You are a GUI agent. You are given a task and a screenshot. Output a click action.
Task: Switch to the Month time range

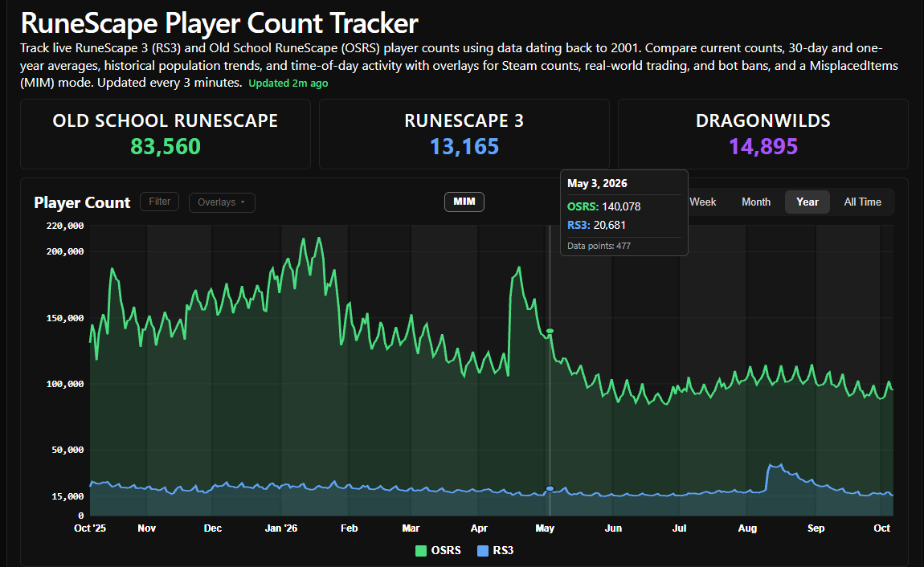(756, 202)
